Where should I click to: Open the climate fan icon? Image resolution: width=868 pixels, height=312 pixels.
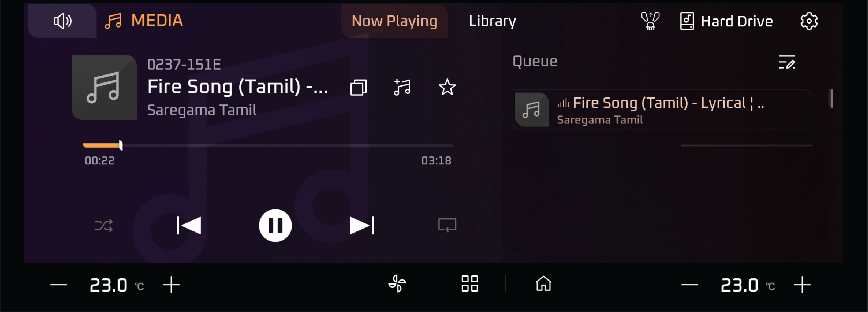pyautogui.click(x=397, y=284)
